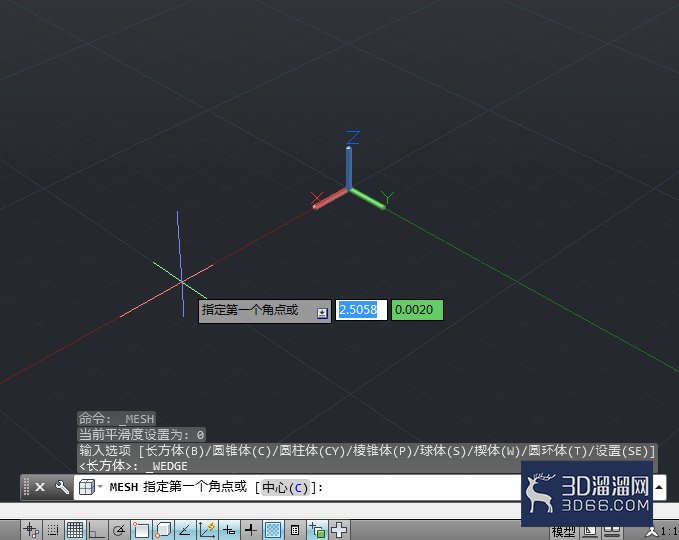
Task: Click the Transparency status icon
Action: (273, 530)
